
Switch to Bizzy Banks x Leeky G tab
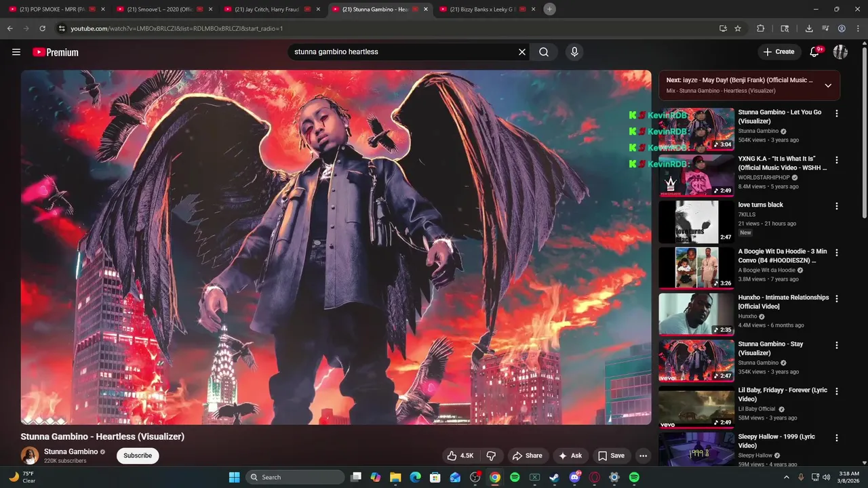pyautogui.click(x=487, y=9)
